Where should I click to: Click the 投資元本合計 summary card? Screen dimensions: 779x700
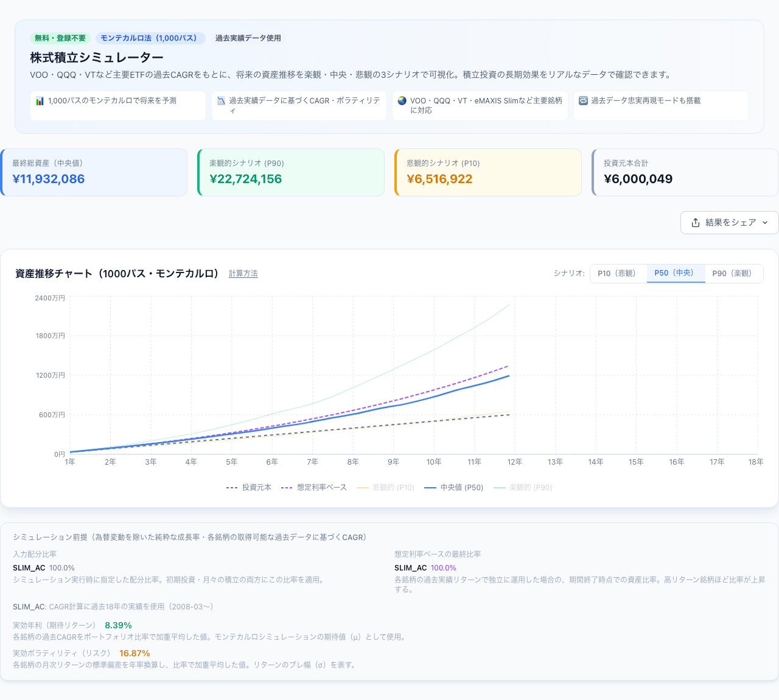[x=685, y=173]
